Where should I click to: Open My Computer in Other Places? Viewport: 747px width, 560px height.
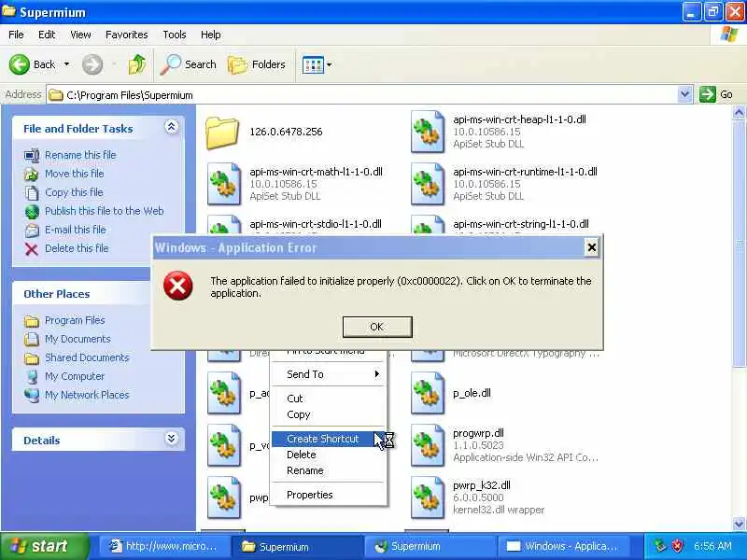(75, 376)
